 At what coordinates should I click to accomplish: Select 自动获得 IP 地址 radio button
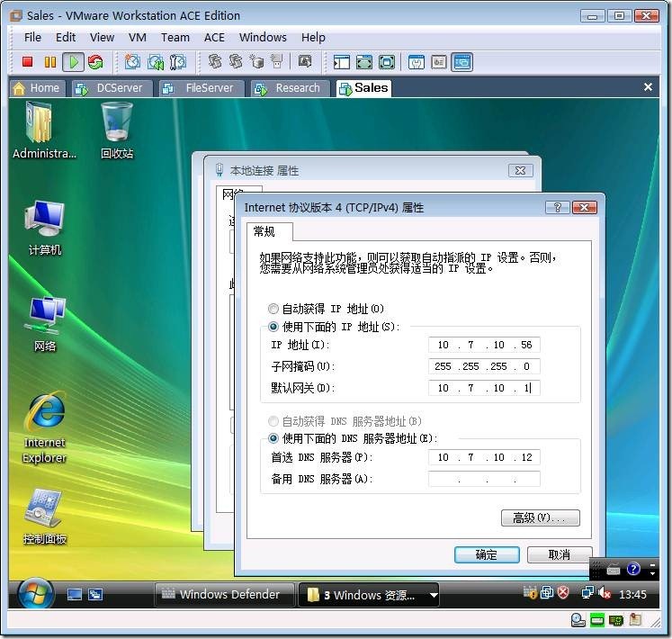273,309
